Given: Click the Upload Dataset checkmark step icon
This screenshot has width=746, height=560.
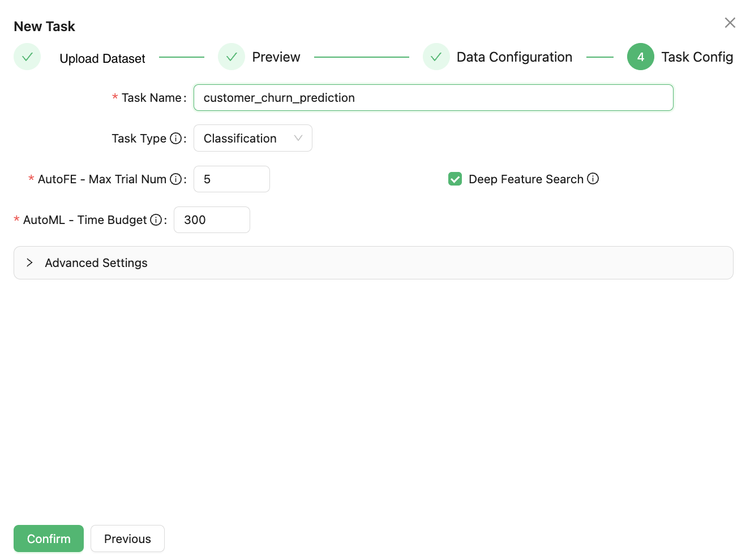Looking at the screenshot, I should pyautogui.click(x=27, y=57).
